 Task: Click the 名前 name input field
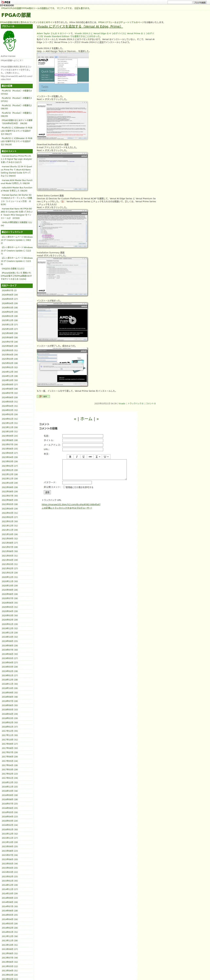point(83,436)
